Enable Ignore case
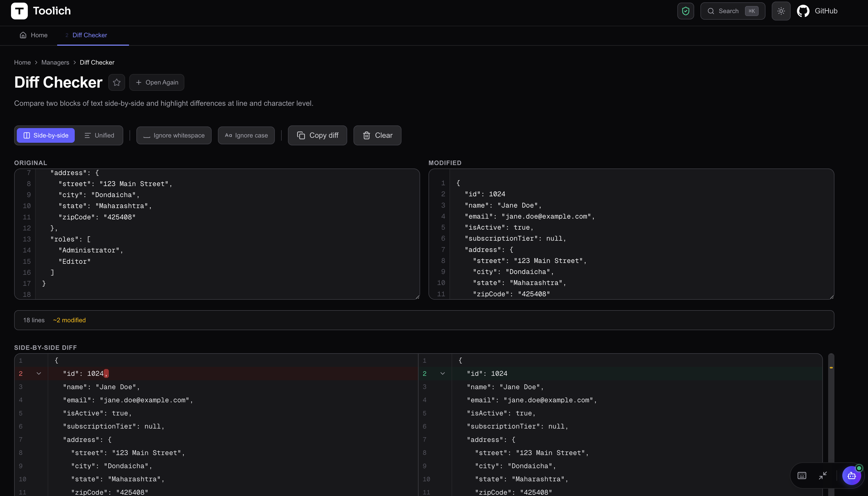 (246, 135)
